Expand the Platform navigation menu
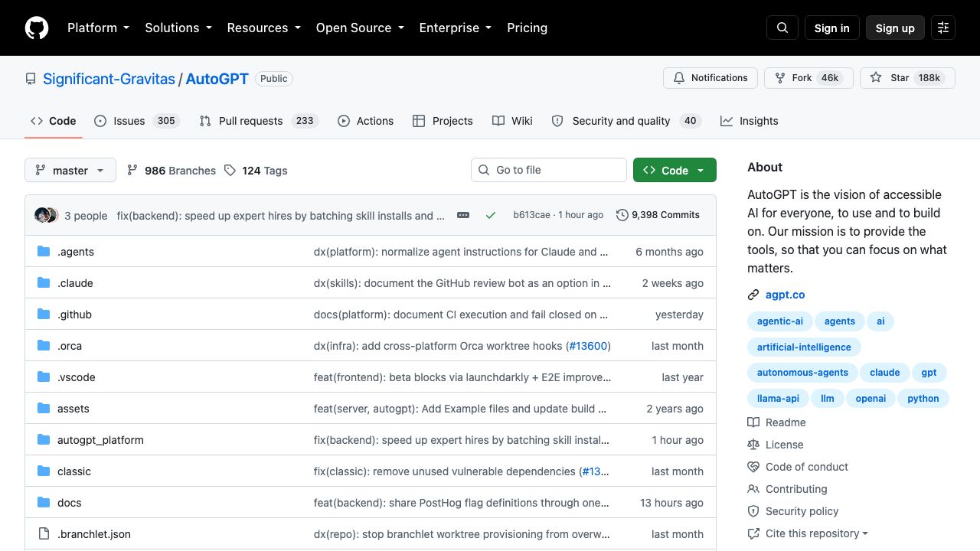980x551 pixels. pyautogui.click(x=99, y=28)
